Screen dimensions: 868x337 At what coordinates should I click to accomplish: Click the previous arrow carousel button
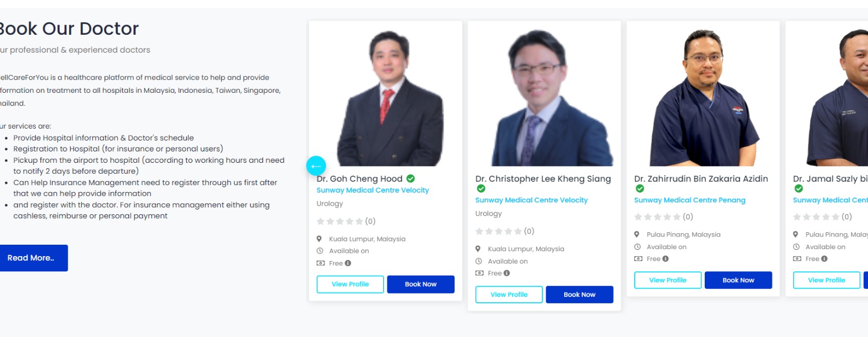[x=316, y=166]
